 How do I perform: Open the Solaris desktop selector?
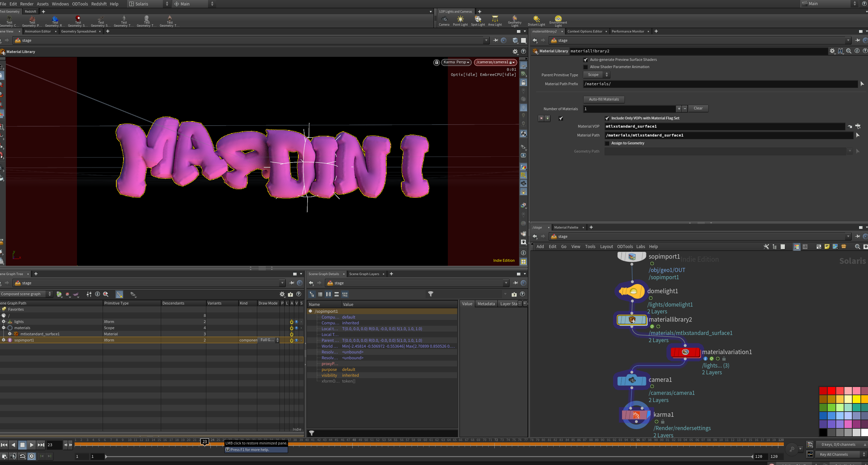pyautogui.click(x=149, y=4)
